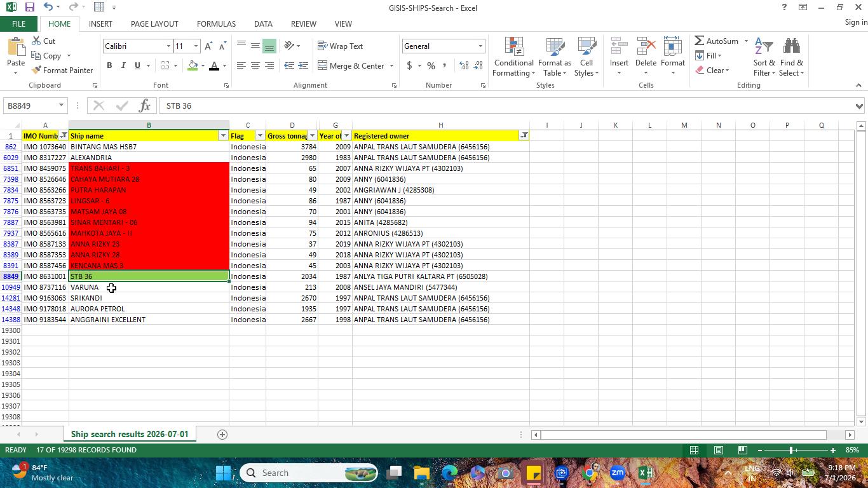The height and width of the screenshot is (488, 868).
Task: Align cell text to the left
Action: (241, 65)
